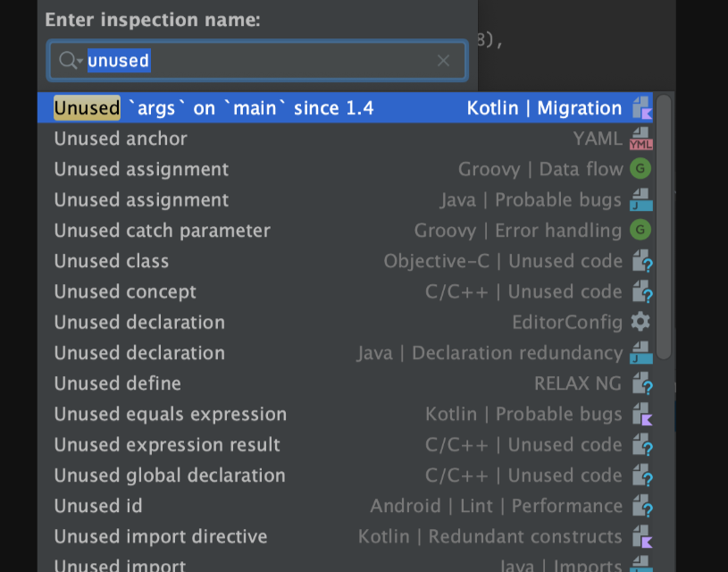Click the gear icon next to EditorConfig "Unused declaration"
This screenshot has width=728, height=572.
tap(641, 322)
